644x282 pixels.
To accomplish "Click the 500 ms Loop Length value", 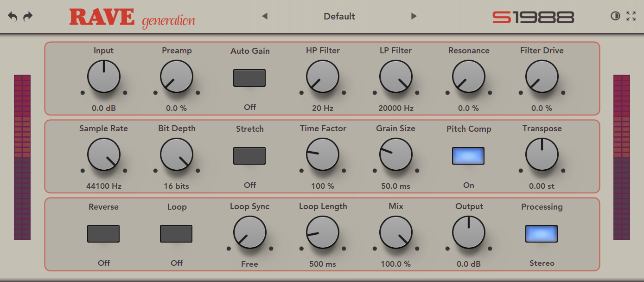I will click(x=323, y=264).
